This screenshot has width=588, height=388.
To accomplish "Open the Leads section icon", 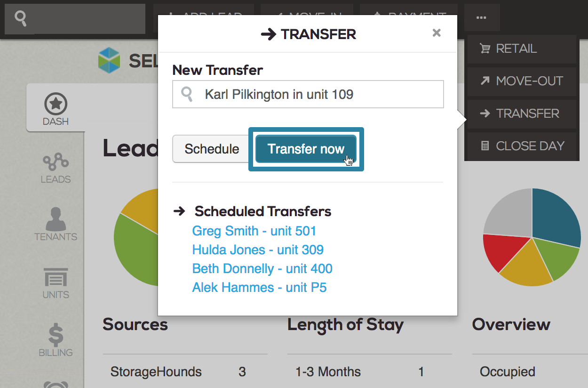I will (56, 168).
